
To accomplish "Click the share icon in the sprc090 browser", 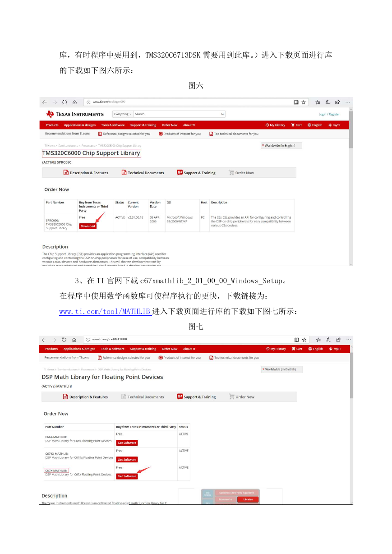I will point(337,102).
